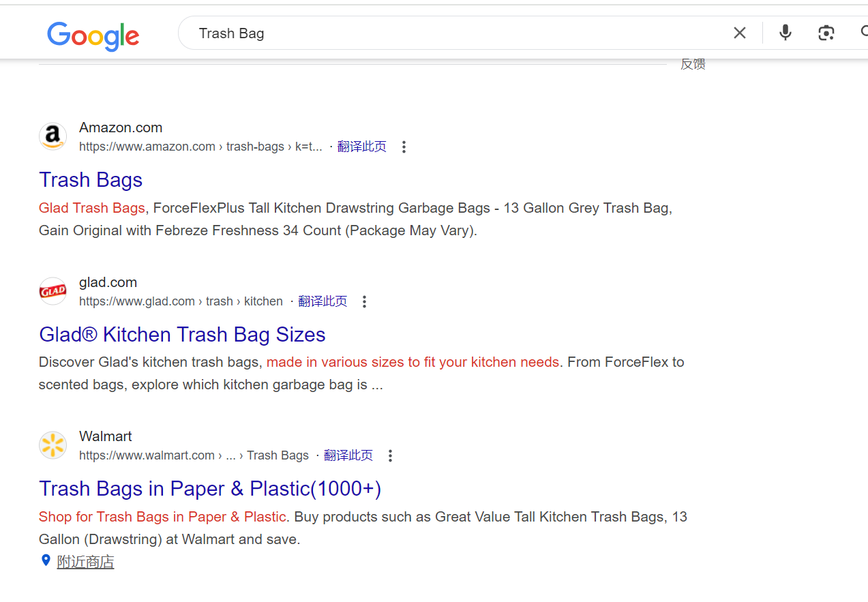Start voice search with microphone icon

click(x=785, y=33)
